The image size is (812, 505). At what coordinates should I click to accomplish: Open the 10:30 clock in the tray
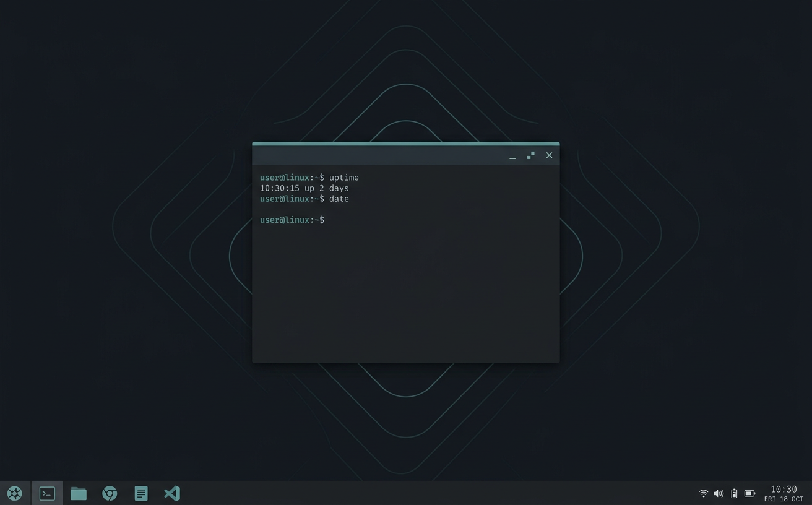pos(784,489)
